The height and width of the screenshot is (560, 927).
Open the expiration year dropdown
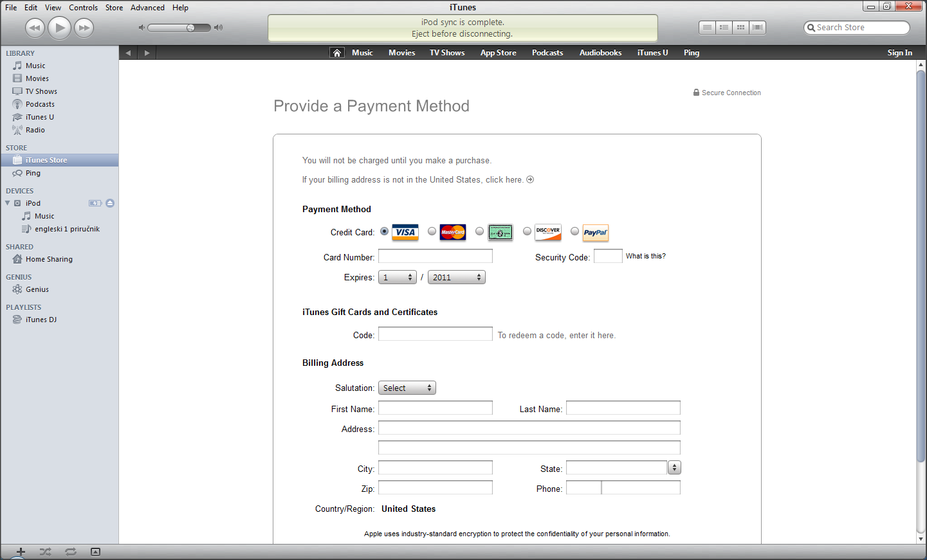click(x=457, y=277)
